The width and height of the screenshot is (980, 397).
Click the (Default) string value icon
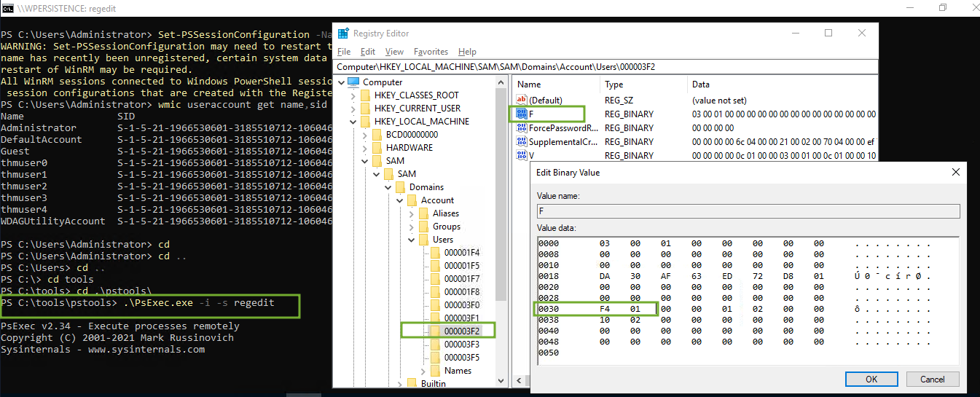pos(521,100)
